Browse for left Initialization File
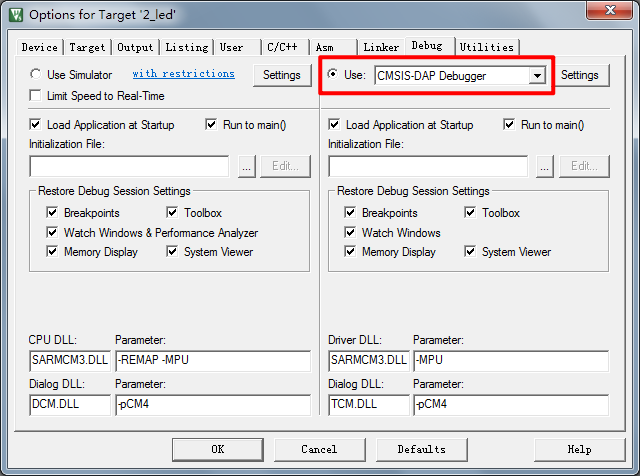Screen dimensions: 640x476 click(x=247, y=167)
